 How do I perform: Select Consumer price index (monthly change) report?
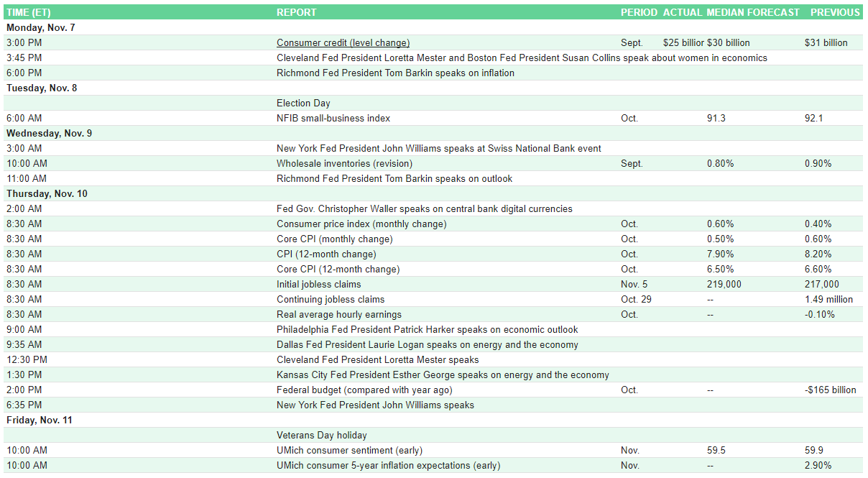pos(361,224)
